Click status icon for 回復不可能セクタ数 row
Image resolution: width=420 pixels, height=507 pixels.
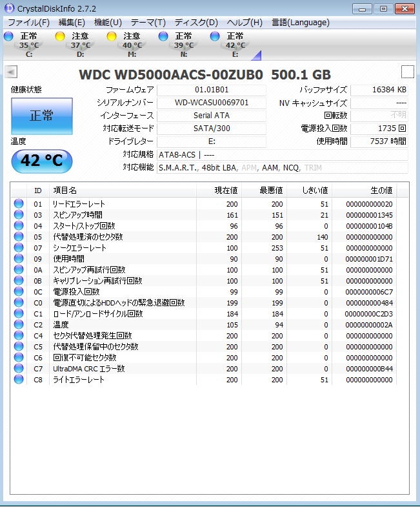19,357
